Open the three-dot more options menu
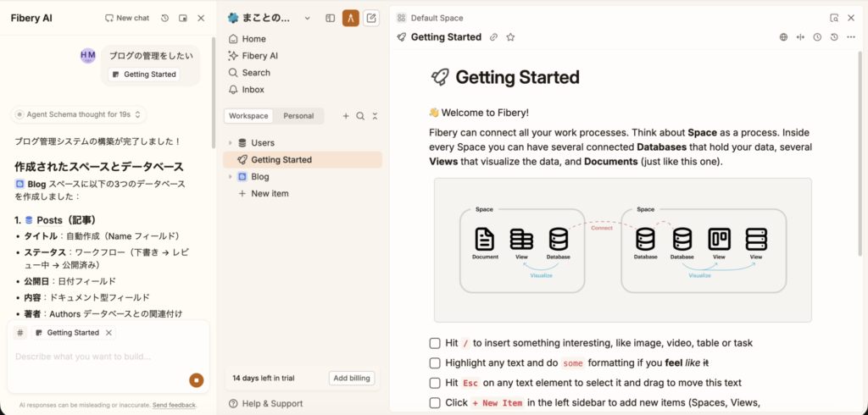Viewport: 868px width, 415px height. point(851,37)
